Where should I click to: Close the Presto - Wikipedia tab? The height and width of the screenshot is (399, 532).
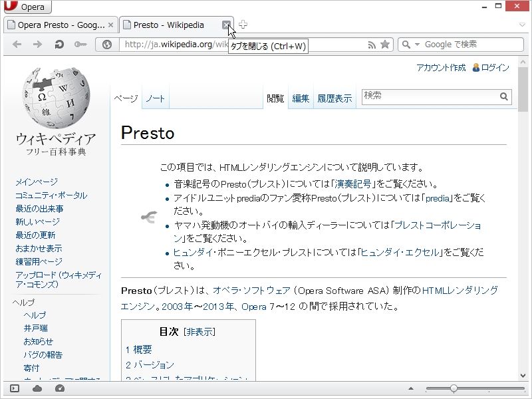(x=226, y=25)
